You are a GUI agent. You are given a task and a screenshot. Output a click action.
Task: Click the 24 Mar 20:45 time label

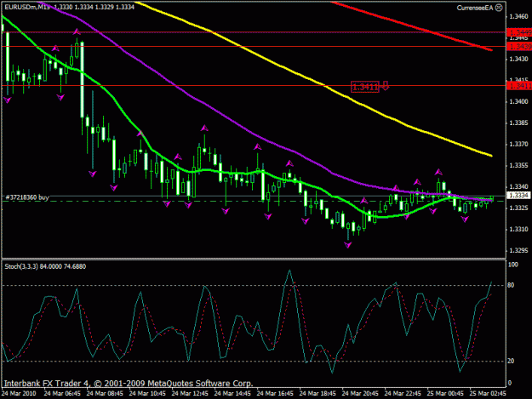(x=360, y=394)
